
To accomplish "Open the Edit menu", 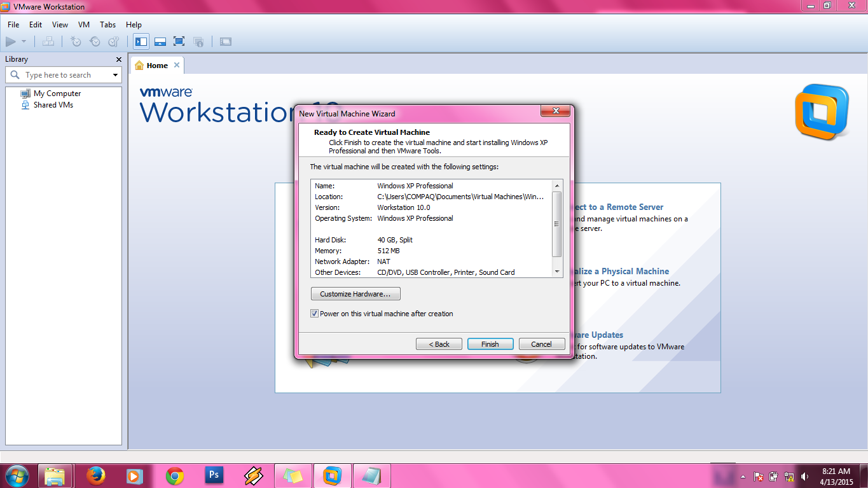I will tap(36, 25).
